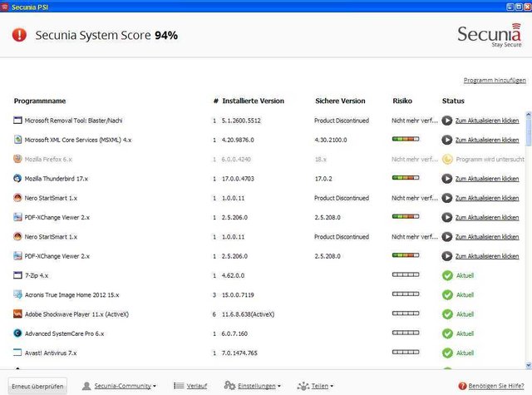
Task: Click the scanning status icon for Mozilla Firefox
Action: pos(447,159)
